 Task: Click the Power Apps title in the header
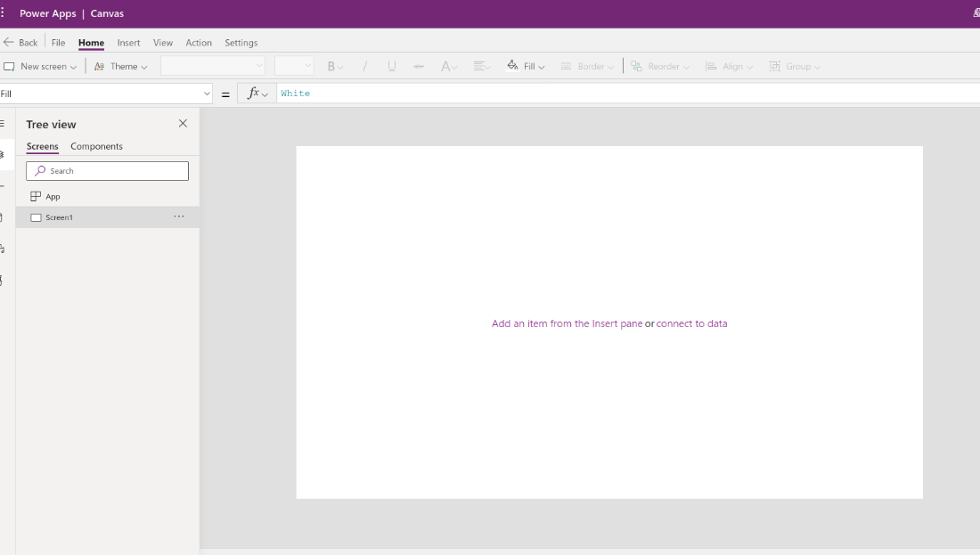coord(48,13)
